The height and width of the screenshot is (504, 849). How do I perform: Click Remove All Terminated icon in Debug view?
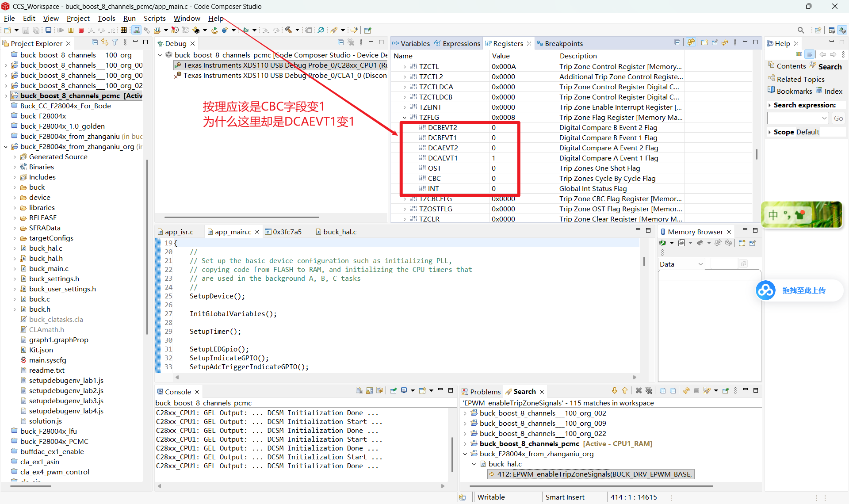point(351,42)
